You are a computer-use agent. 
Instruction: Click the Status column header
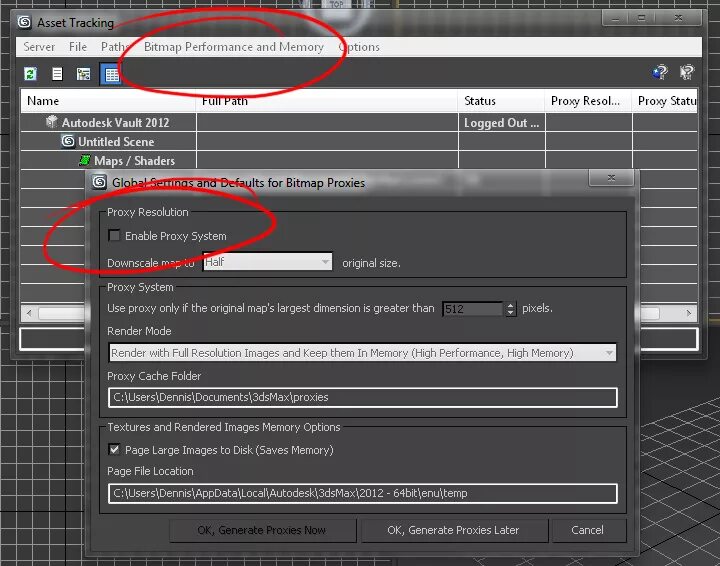pos(501,101)
